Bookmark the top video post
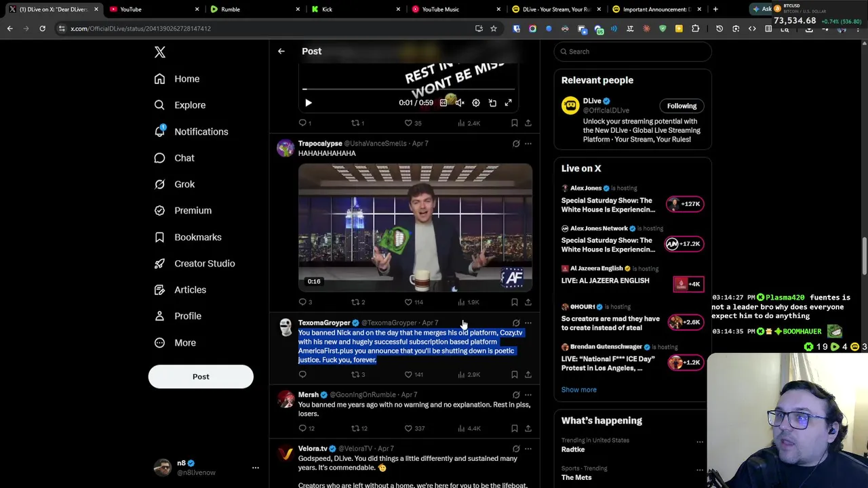Viewport: 868px width, 488px height. [515, 123]
